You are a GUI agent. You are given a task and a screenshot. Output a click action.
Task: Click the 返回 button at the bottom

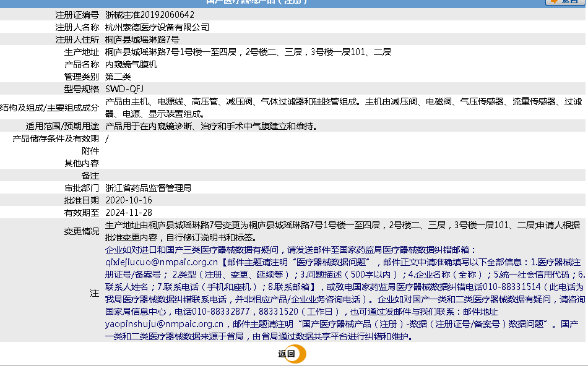(x=292, y=354)
